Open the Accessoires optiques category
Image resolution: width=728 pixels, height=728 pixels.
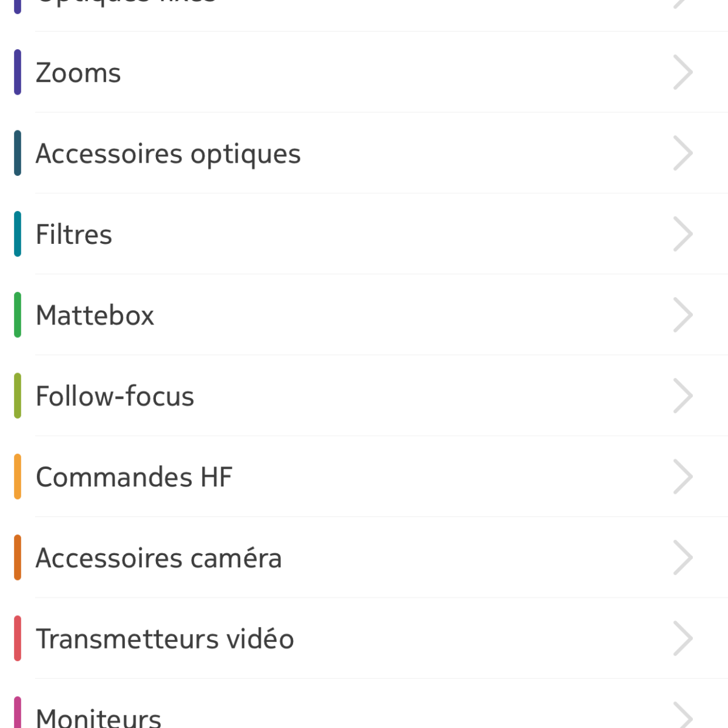364,153
